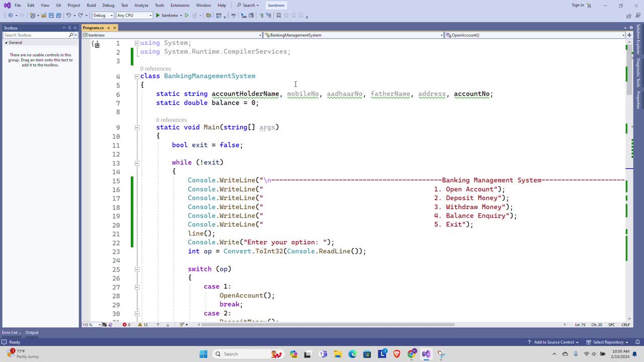Open Visual Studio from the Windows taskbar

426,354
